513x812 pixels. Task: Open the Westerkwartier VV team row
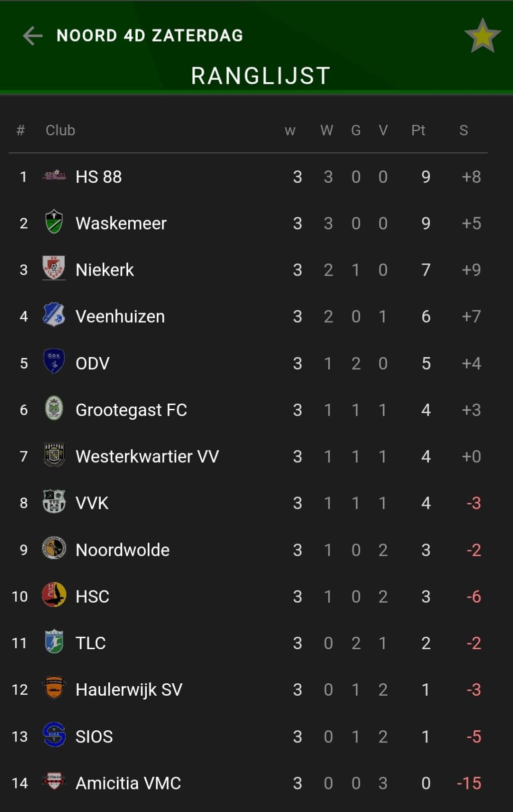click(x=248, y=456)
